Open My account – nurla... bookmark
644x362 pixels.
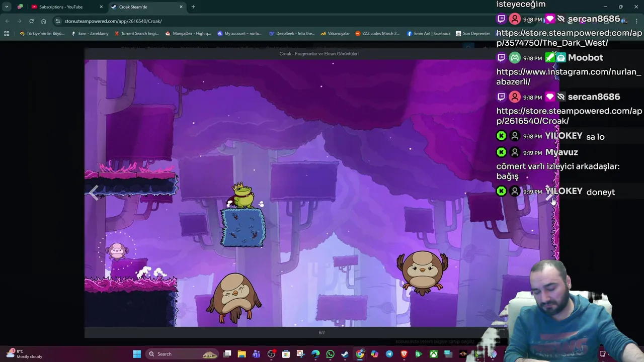click(x=239, y=34)
